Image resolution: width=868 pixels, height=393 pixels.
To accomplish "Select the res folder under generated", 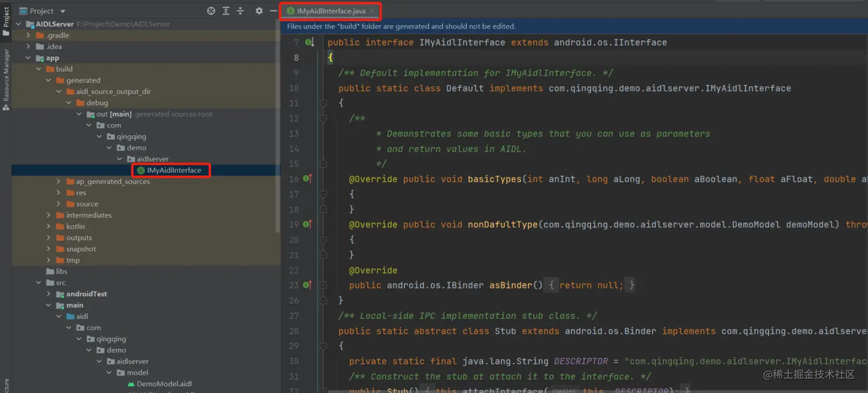I will point(76,192).
